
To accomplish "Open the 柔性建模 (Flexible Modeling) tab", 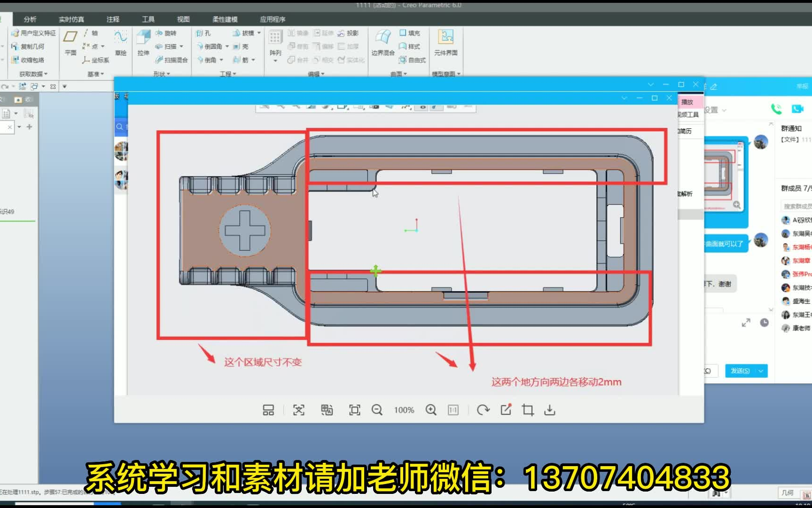I will point(225,19).
